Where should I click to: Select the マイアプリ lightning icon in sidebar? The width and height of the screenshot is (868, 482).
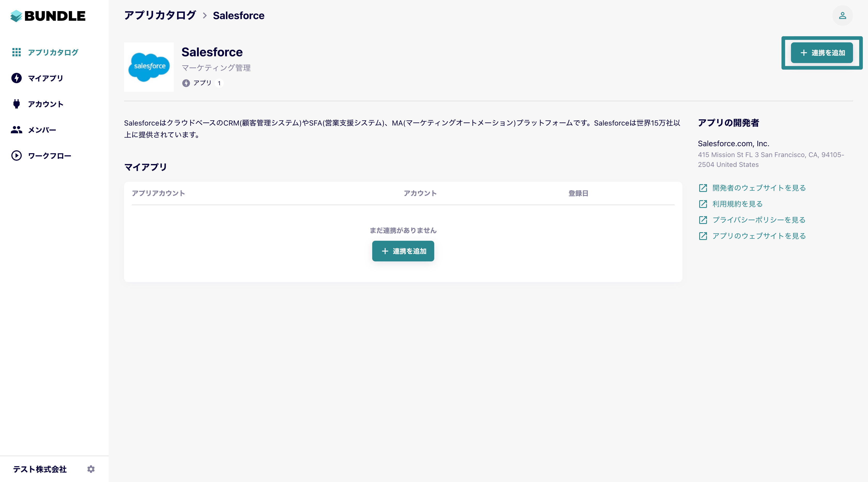click(17, 78)
